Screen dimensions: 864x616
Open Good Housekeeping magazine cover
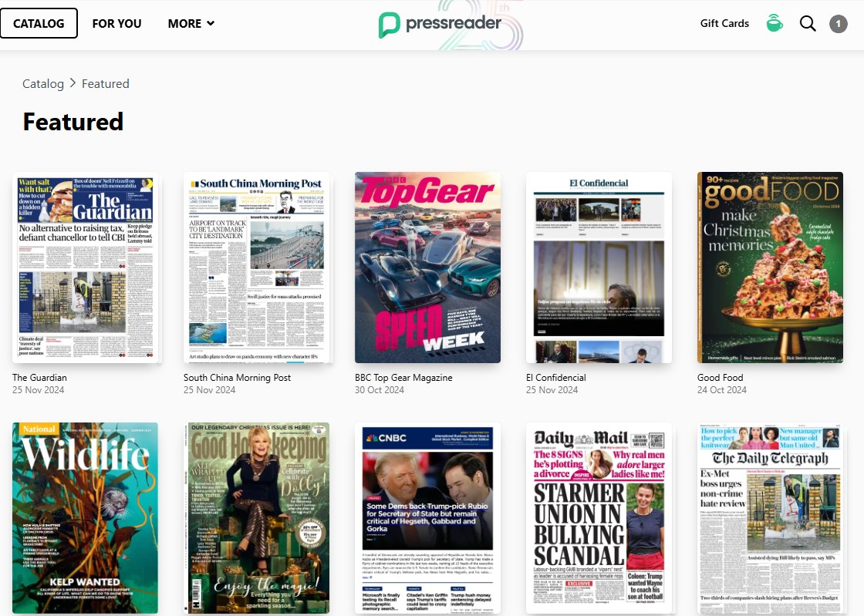coord(256,518)
